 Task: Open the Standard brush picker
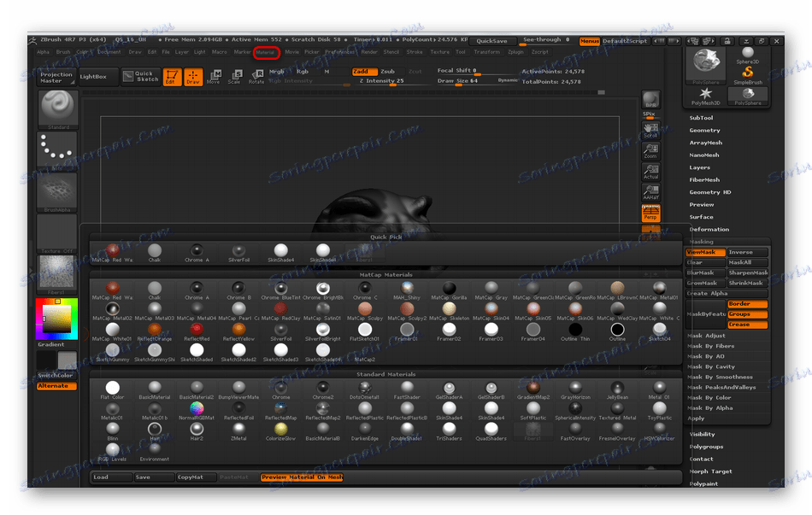coord(58,109)
